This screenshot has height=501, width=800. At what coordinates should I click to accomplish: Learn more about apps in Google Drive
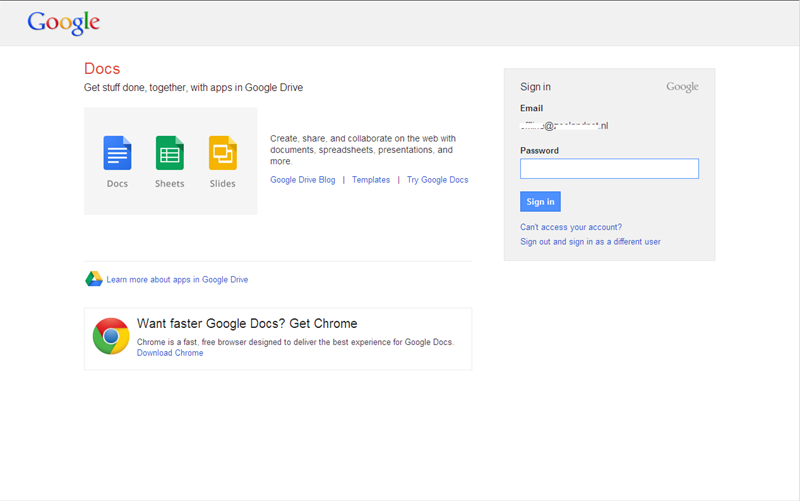pos(177,280)
